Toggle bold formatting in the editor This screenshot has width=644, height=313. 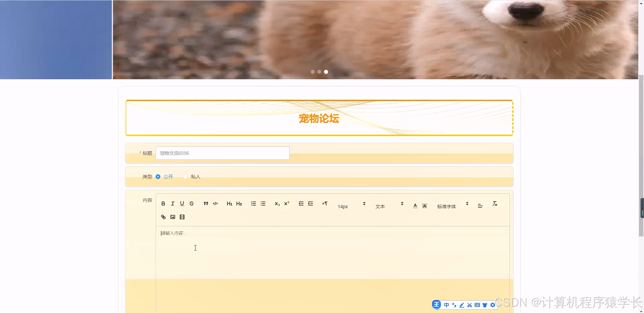(163, 204)
